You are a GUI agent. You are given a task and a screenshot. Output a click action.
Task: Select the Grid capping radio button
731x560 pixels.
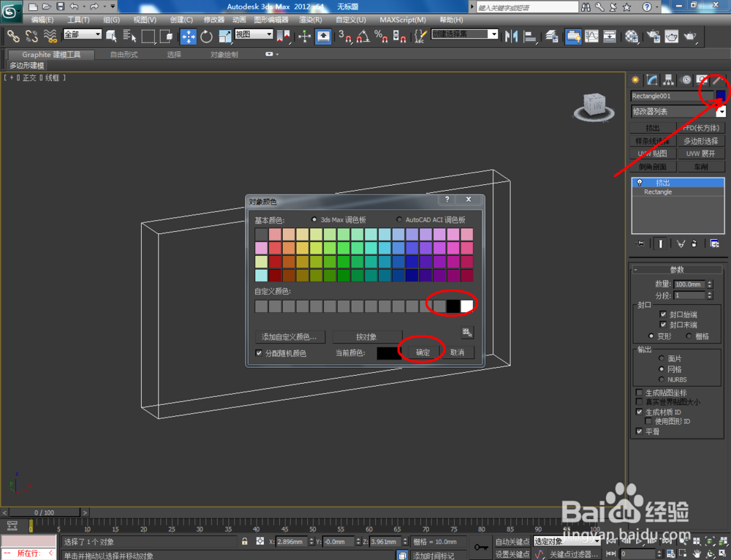click(689, 336)
